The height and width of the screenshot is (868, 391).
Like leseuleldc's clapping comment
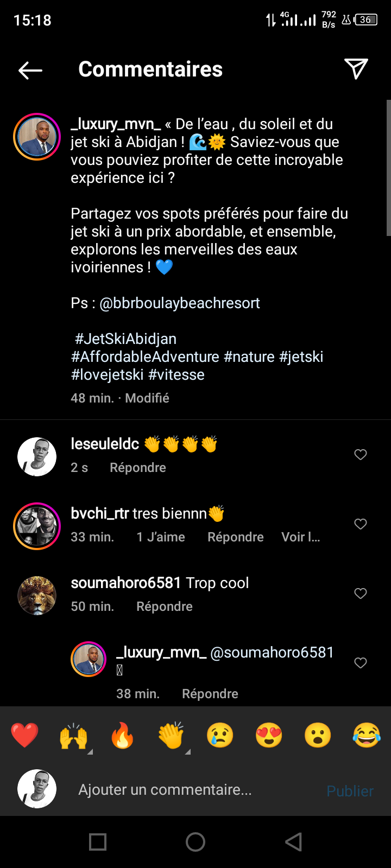tap(361, 455)
